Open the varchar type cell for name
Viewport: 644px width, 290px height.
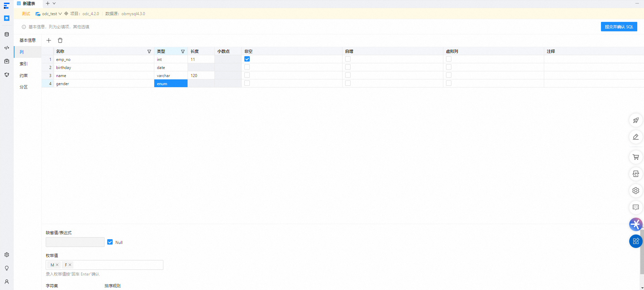[x=171, y=75]
